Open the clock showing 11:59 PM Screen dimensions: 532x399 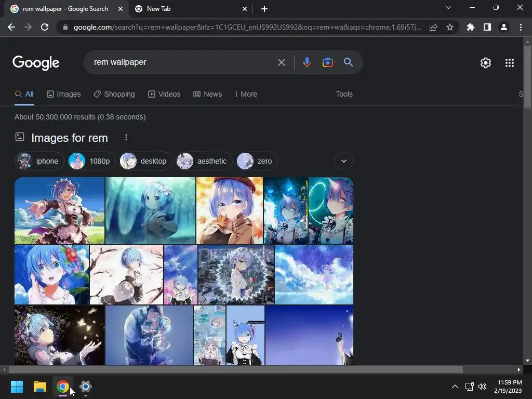508,387
